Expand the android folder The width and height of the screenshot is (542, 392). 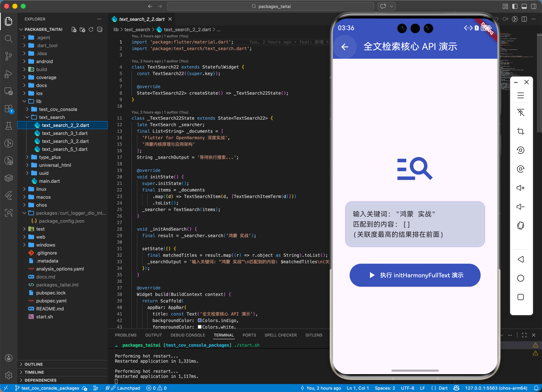(44, 61)
